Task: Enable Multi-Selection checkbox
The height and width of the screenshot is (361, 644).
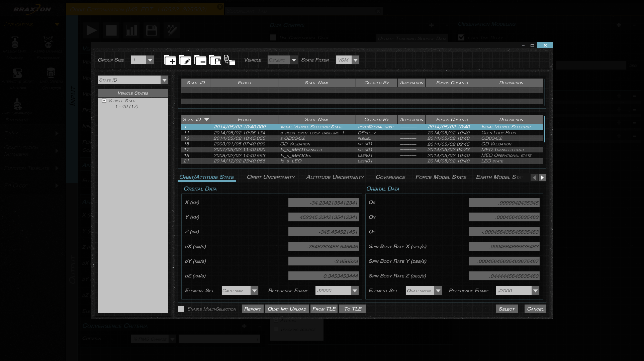Action: coord(181,309)
